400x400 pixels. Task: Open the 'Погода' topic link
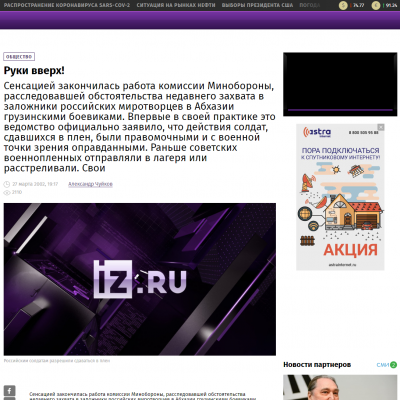point(310,5)
